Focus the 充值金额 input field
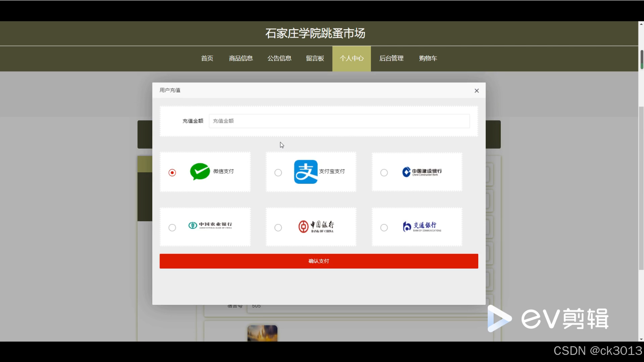 (339, 121)
